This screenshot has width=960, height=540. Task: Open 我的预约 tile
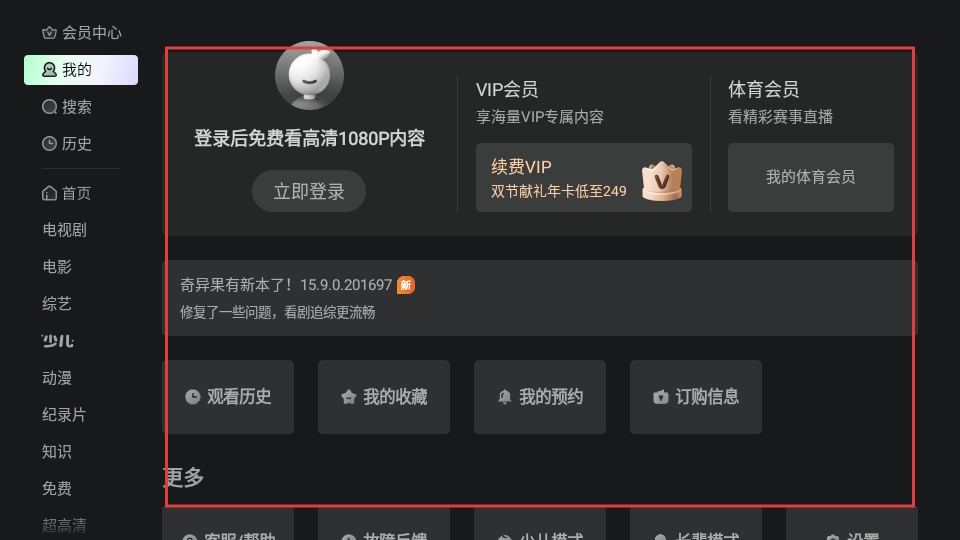[x=540, y=397]
